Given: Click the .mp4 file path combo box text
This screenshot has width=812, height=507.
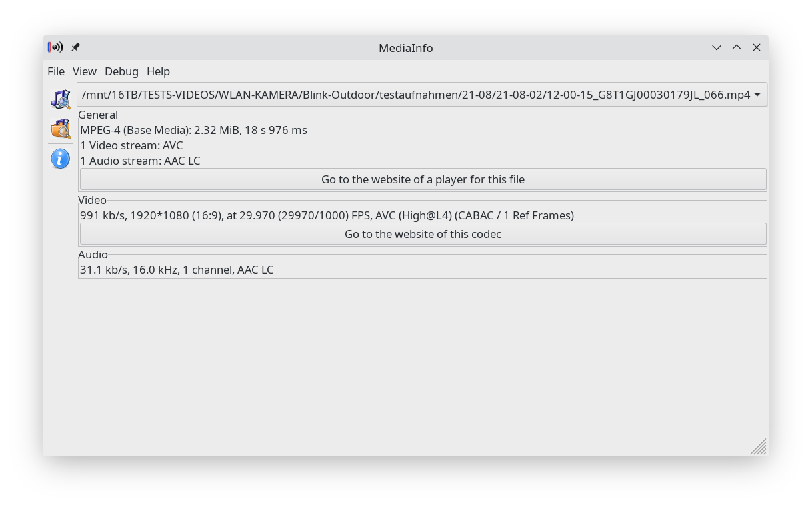Looking at the screenshot, I should (415, 95).
